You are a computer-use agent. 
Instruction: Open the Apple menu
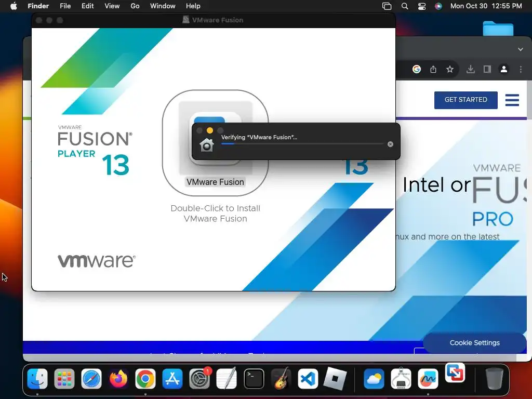14,6
